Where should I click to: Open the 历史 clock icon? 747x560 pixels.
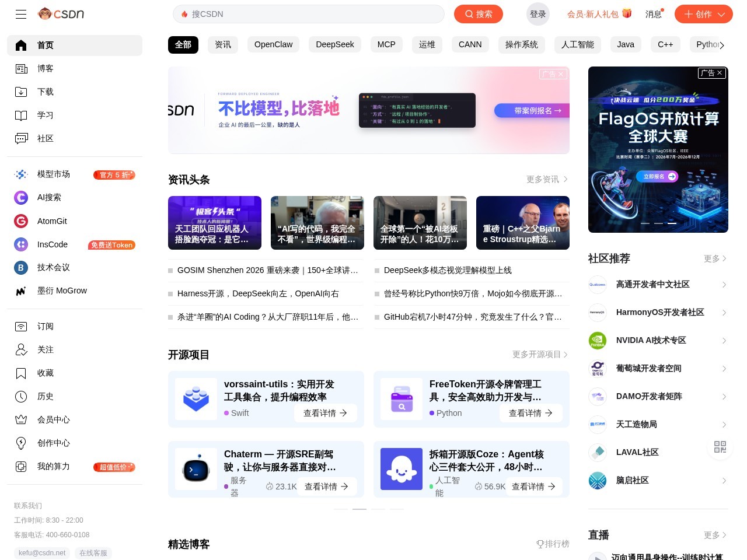click(x=21, y=396)
